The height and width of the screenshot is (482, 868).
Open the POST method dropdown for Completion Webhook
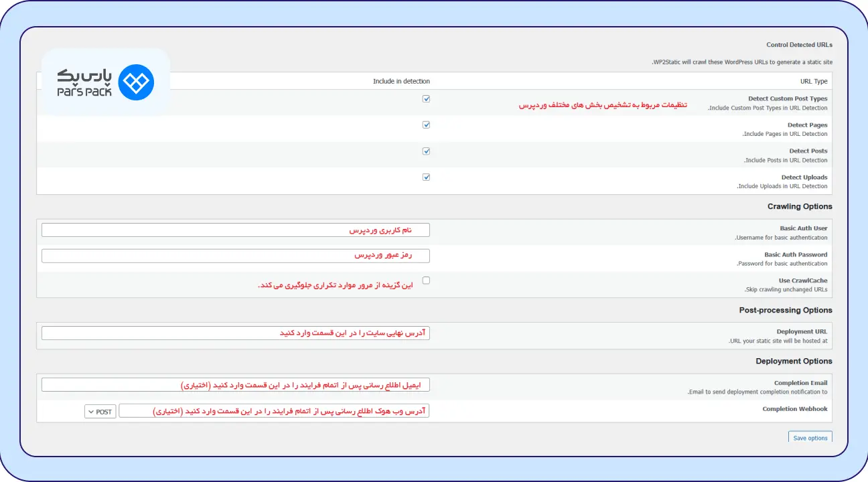click(x=99, y=411)
